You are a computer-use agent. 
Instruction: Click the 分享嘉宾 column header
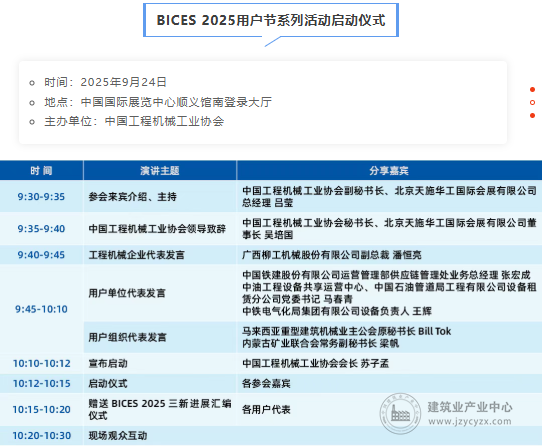click(389, 171)
